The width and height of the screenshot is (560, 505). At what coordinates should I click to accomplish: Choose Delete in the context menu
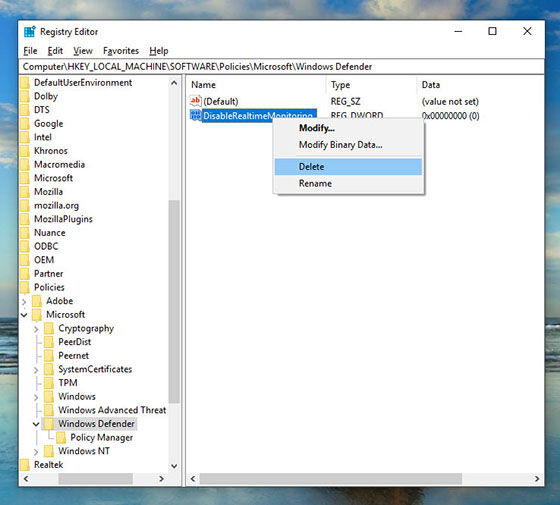[349, 166]
